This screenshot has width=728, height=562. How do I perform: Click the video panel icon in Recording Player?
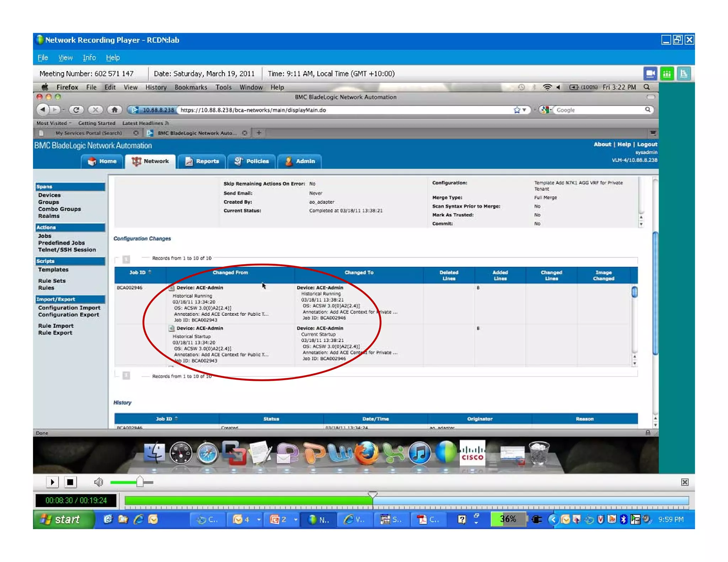pyautogui.click(x=650, y=74)
